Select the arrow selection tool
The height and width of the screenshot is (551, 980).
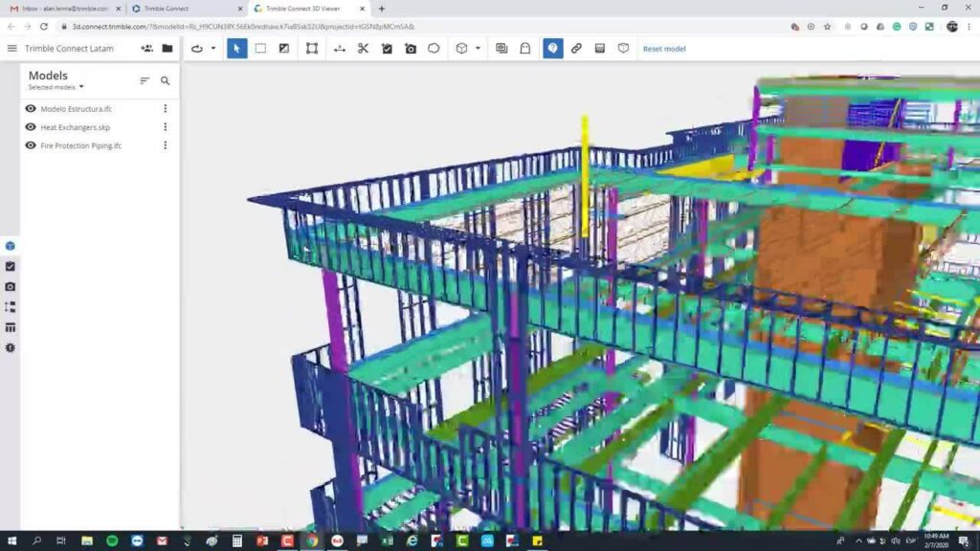point(236,49)
